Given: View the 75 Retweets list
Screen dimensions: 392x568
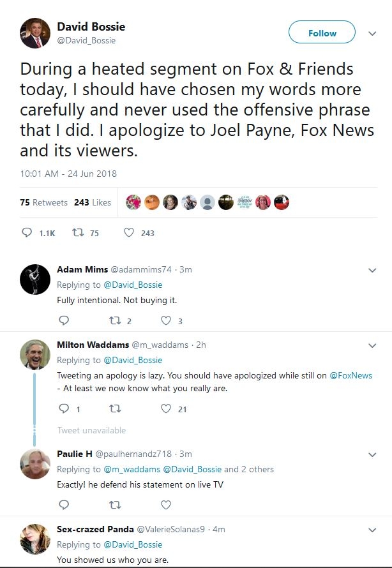Looking at the screenshot, I should click(x=43, y=202).
